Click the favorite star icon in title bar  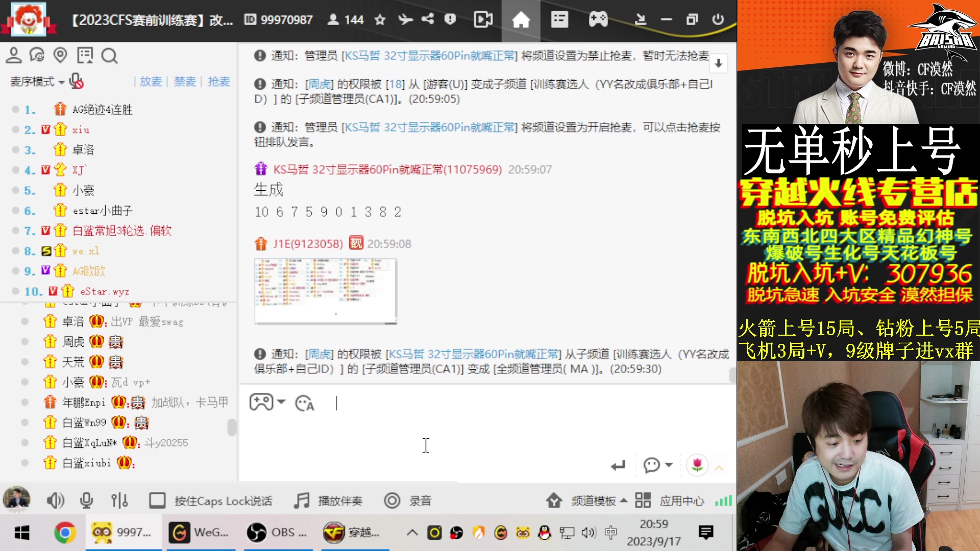point(380,20)
